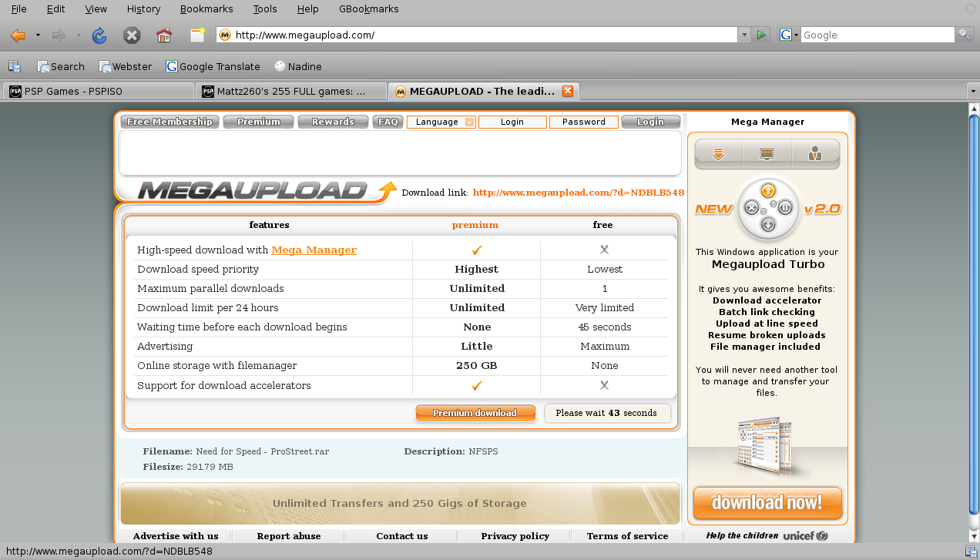Click the Premium download button
980x560 pixels.
click(x=475, y=413)
